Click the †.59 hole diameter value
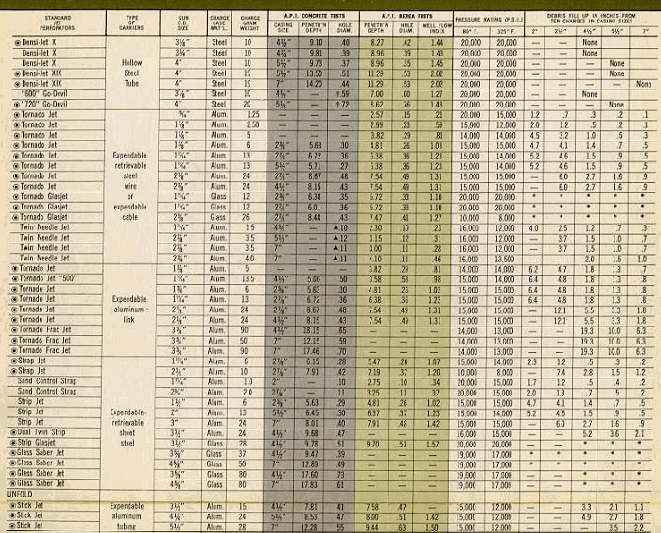This screenshot has height=533, width=661. pyautogui.click(x=343, y=94)
